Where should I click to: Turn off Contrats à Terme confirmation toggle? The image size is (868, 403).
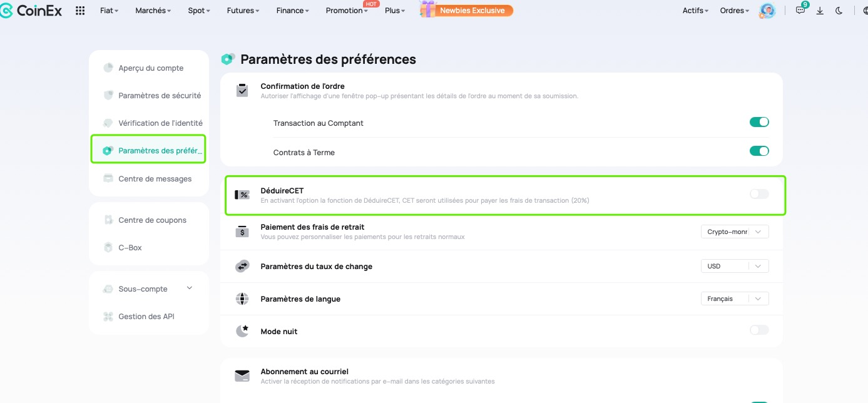tap(759, 151)
